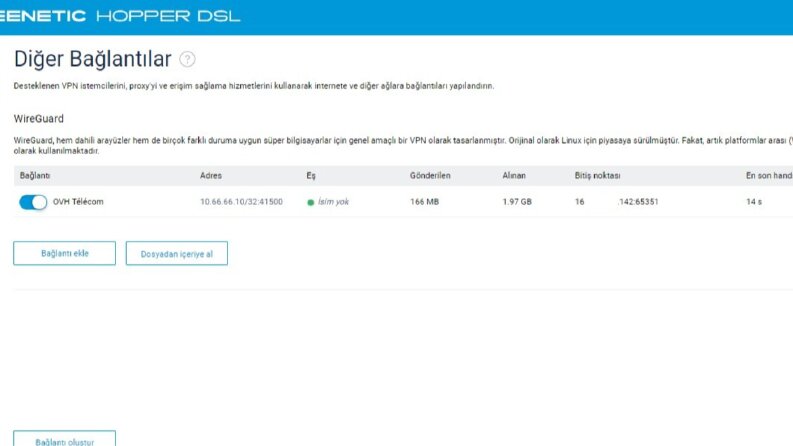Click Adres column header

coord(211,175)
